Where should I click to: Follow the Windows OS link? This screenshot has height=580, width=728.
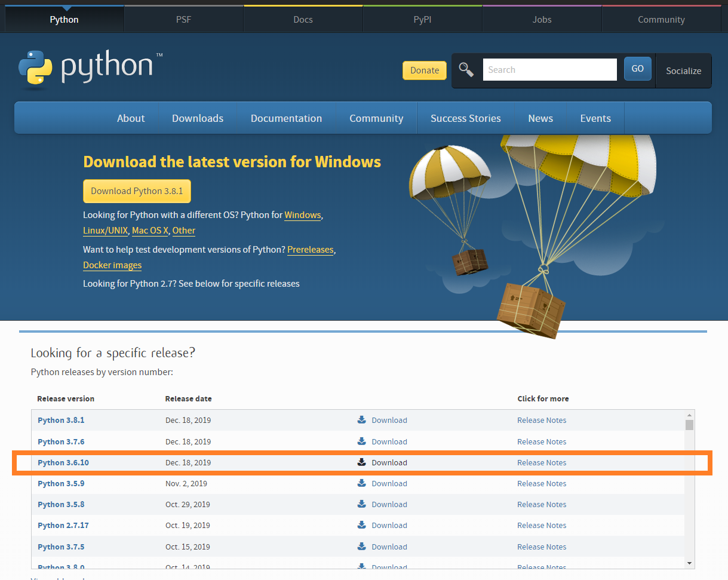click(303, 215)
